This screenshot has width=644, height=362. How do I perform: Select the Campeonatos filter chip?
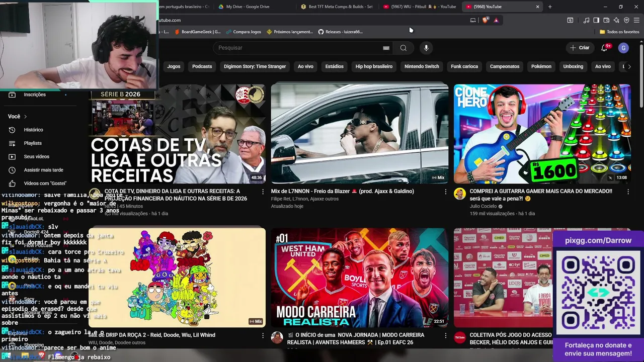pos(505,66)
